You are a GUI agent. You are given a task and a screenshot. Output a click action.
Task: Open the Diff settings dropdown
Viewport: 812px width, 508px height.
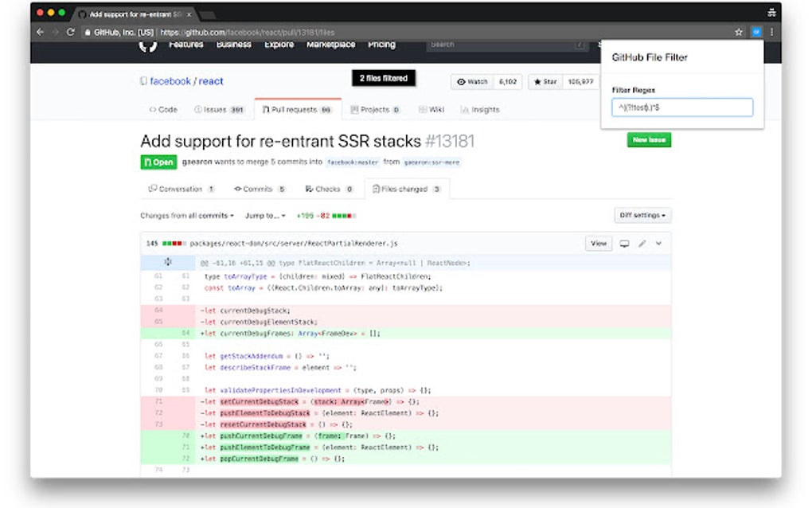coord(642,215)
